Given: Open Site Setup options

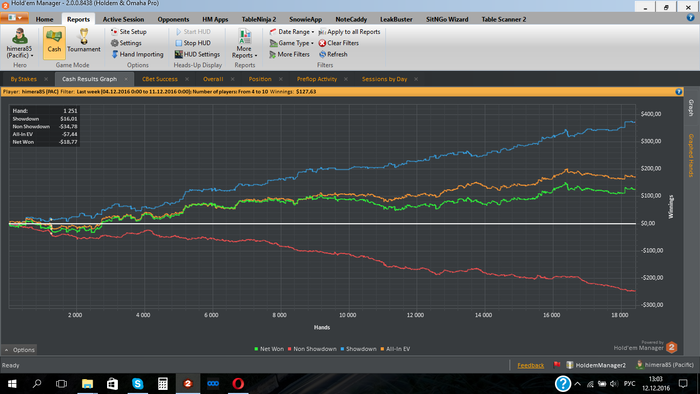Looking at the screenshot, I should [x=129, y=32].
